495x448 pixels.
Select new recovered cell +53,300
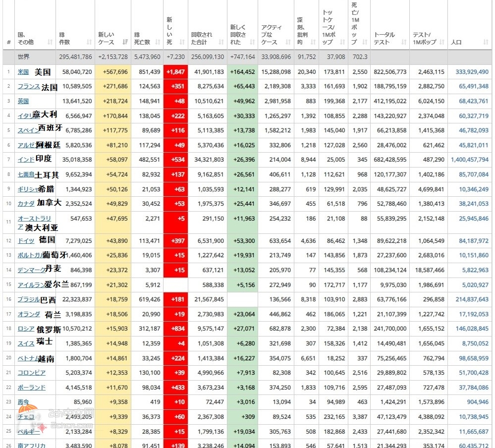coord(242,241)
